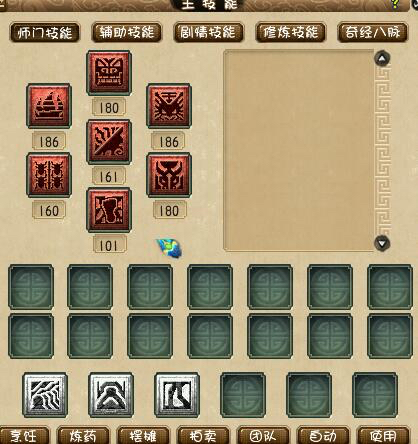418x444 pixels.
Task: Select the third white skill icon
Action: click(177, 395)
